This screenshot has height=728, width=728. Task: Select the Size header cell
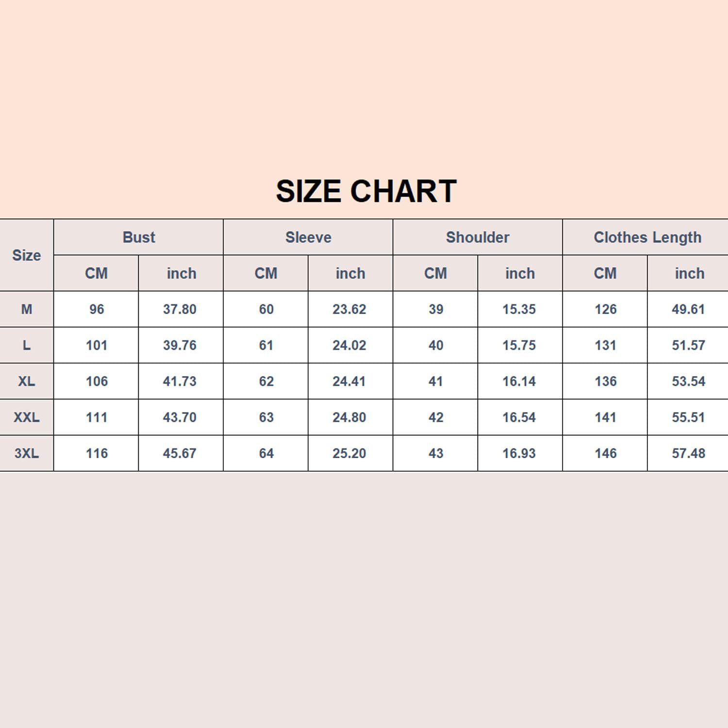pyautogui.click(x=27, y=255)
